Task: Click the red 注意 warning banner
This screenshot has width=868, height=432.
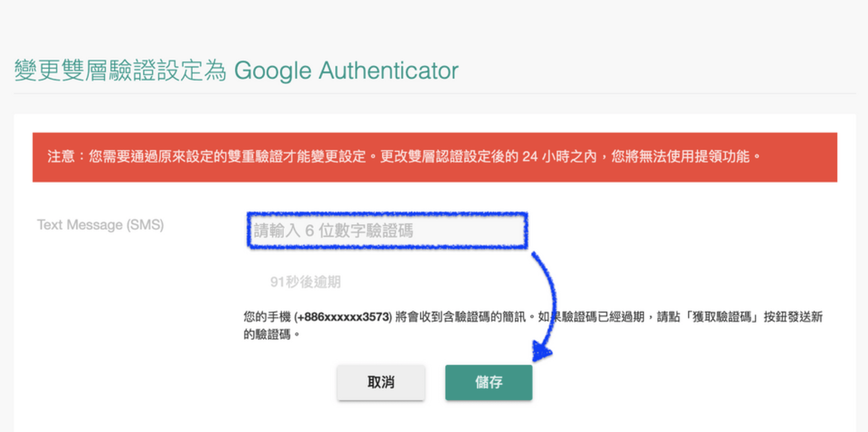Action: click(x=435, y=157)
